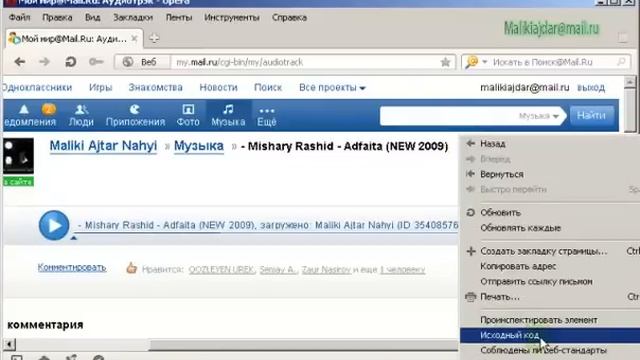Open Приложения section
640x360 pixels.
135,116
